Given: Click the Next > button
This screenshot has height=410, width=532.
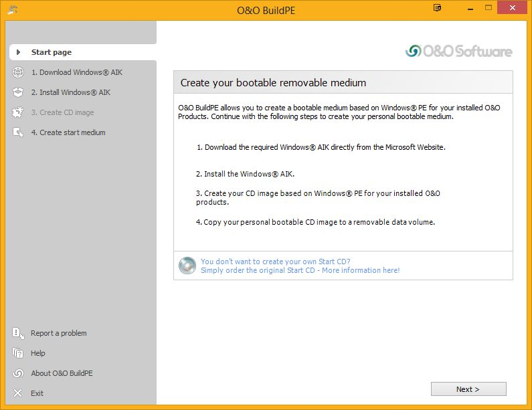Looking at the screenshot, I should tap(468, 389).
